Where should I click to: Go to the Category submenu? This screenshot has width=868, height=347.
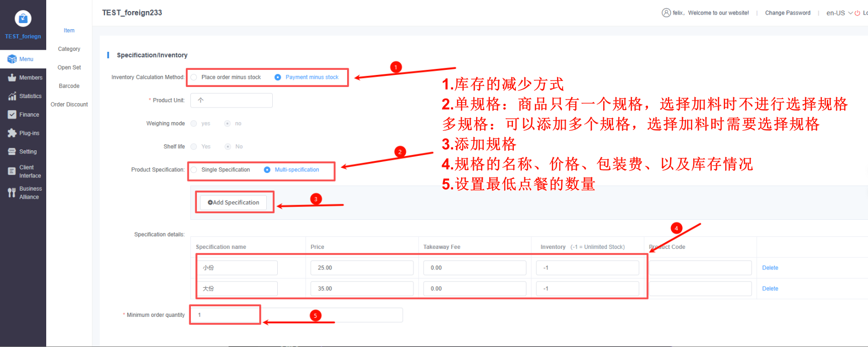pyautogui.click(x=69, y=49)
